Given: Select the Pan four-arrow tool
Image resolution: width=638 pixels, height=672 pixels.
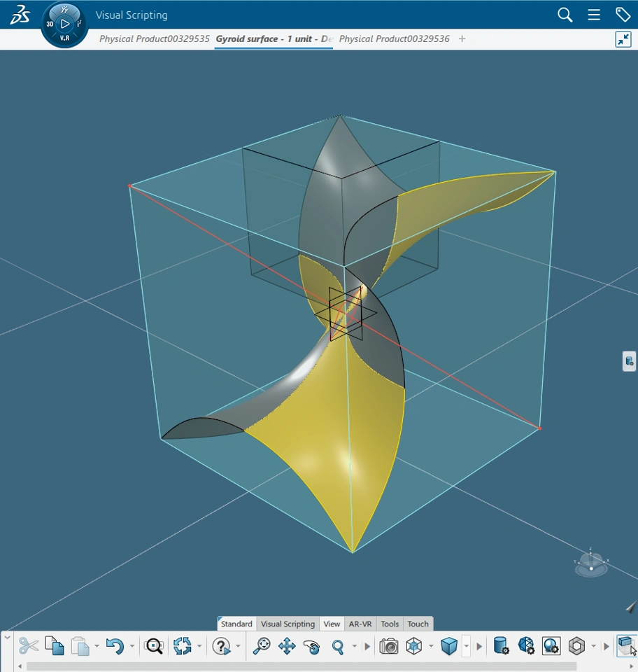Looking at the screenshot, I should tap(287, 646).
